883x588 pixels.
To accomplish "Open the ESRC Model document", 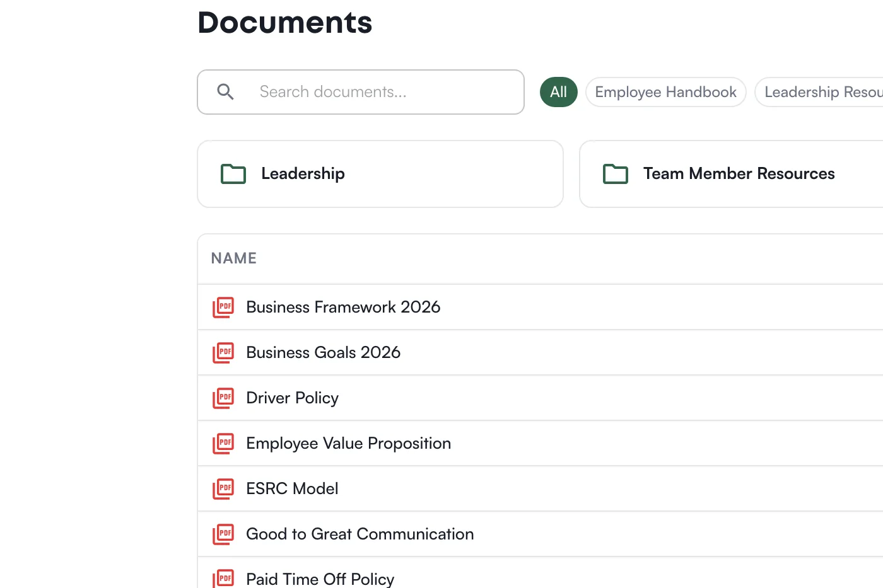I will (x=293, y=488).
